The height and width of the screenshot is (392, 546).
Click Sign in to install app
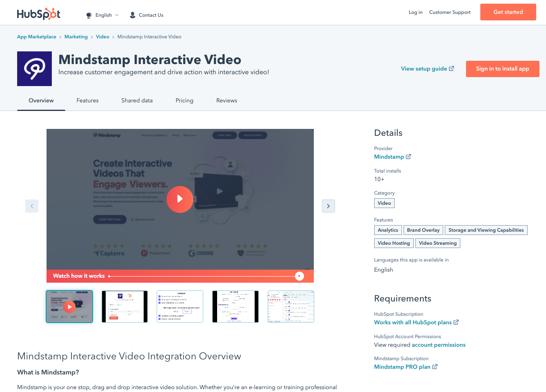[x=502, y=69]
